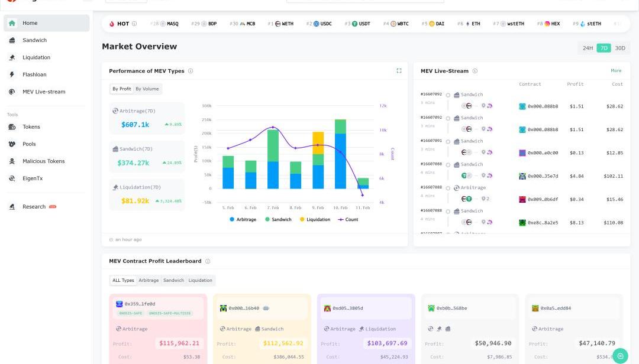
Task: Open the chat support bubble icon
Action: click(619, 356)
